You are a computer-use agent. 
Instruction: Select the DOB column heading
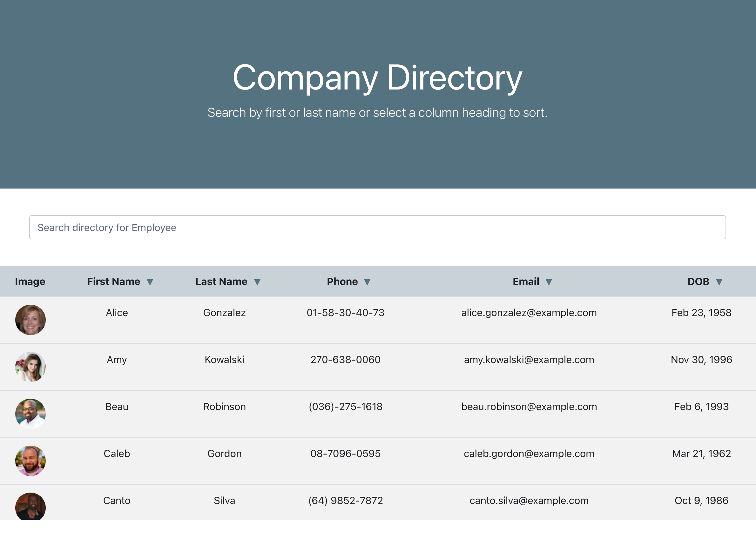point(698,282)
